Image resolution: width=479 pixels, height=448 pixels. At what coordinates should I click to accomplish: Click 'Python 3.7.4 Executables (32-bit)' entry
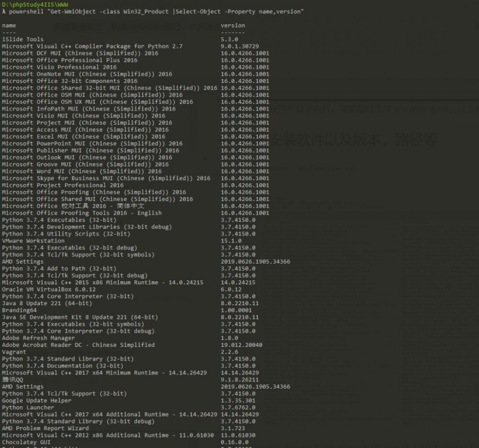[x=59, y=220]
